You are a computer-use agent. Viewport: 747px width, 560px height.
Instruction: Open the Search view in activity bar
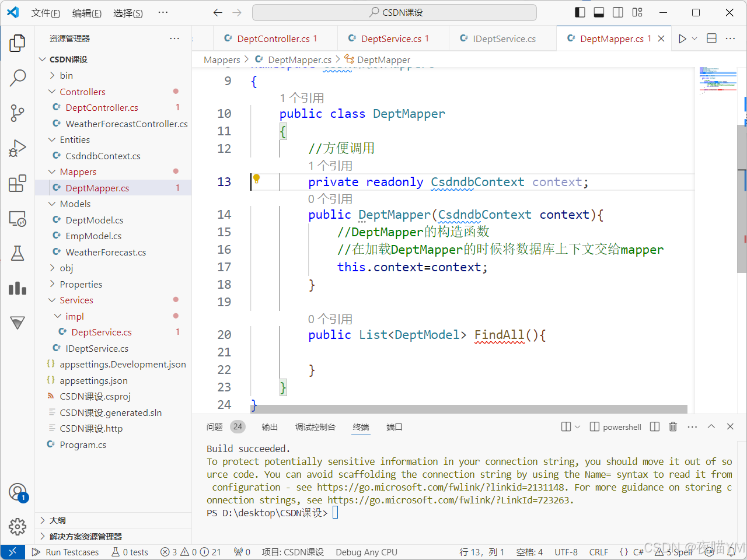coord(18,78)
